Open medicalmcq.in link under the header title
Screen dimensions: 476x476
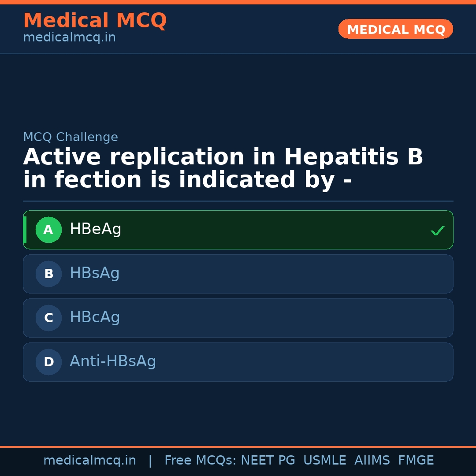(x=69, y=38)
